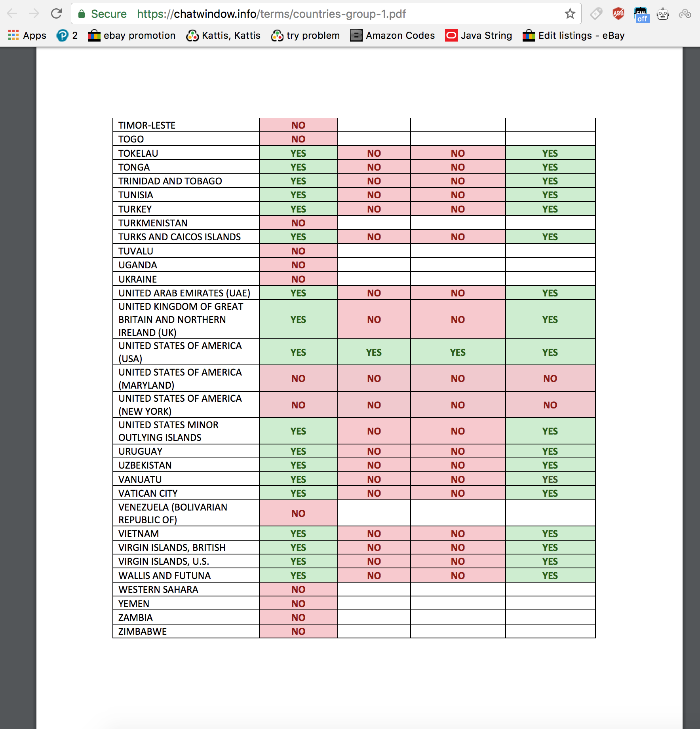The width and height of the screenshot is (700, 729).
Task: Click the chain-link cloud extension icon
Action: pyautogui.click(x=685, y=14)
